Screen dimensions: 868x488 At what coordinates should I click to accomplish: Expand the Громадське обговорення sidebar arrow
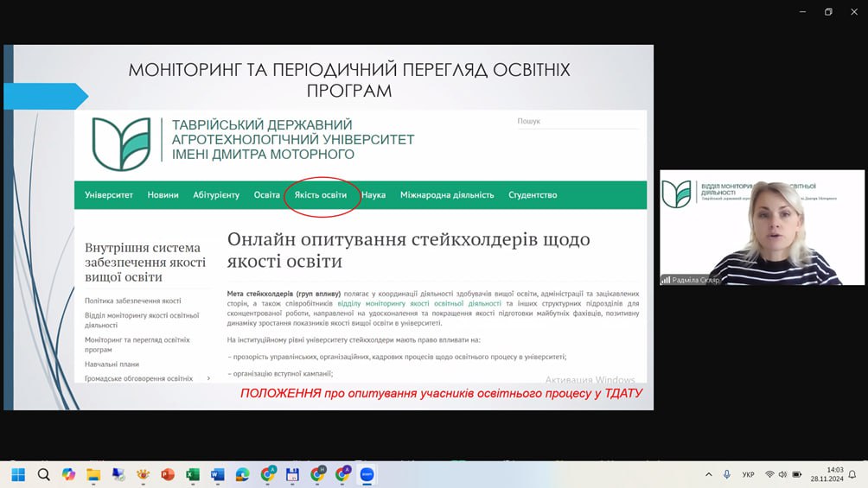coord(209,378)
